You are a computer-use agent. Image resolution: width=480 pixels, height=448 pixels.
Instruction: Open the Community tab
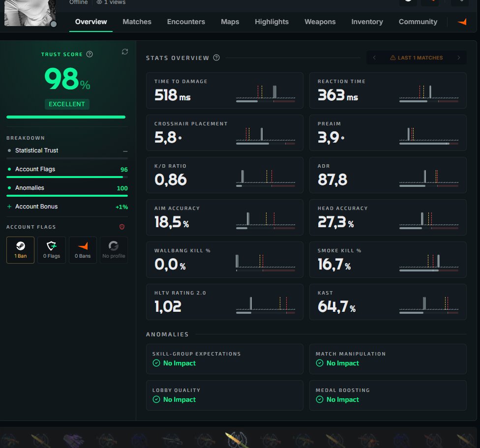point(418,22)
